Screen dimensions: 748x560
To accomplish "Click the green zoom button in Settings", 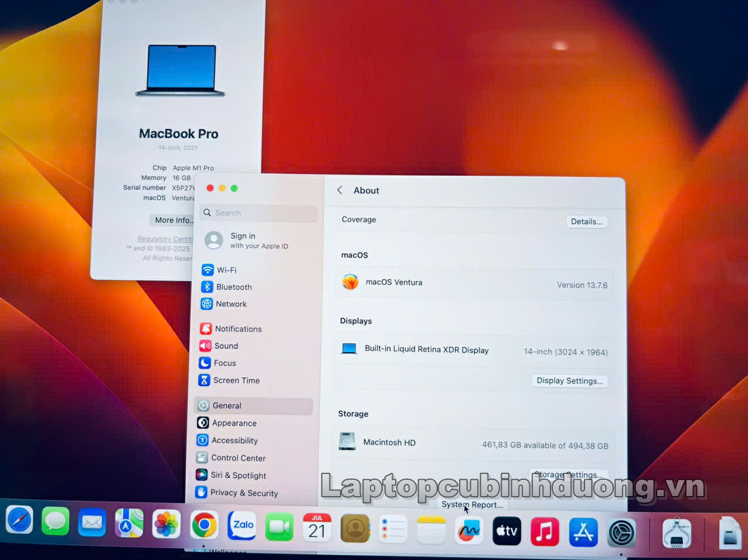I will [234, 188].
